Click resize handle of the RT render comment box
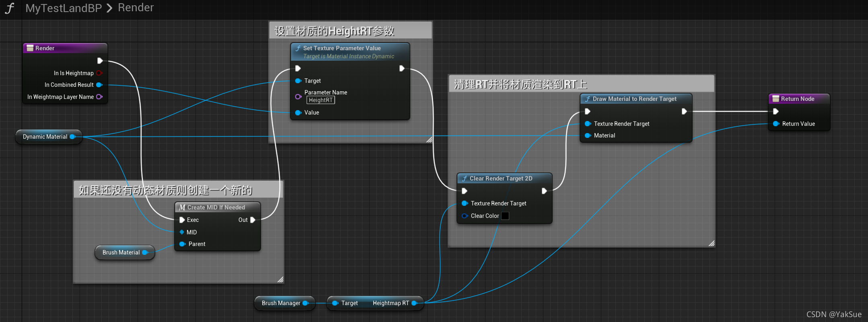Image resolution: width=868 pixels, height=322 pixels. pyautogui.click(x=712, y=243)
